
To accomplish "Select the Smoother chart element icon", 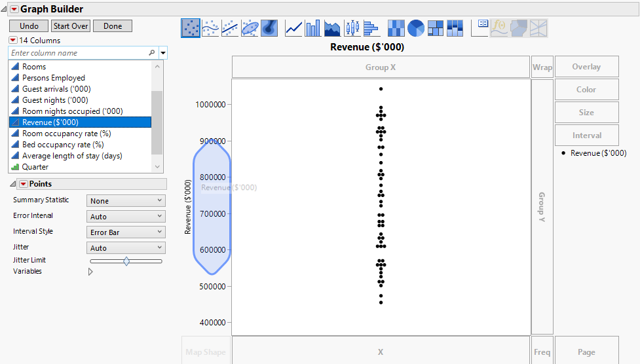I will tap(210, 28).
